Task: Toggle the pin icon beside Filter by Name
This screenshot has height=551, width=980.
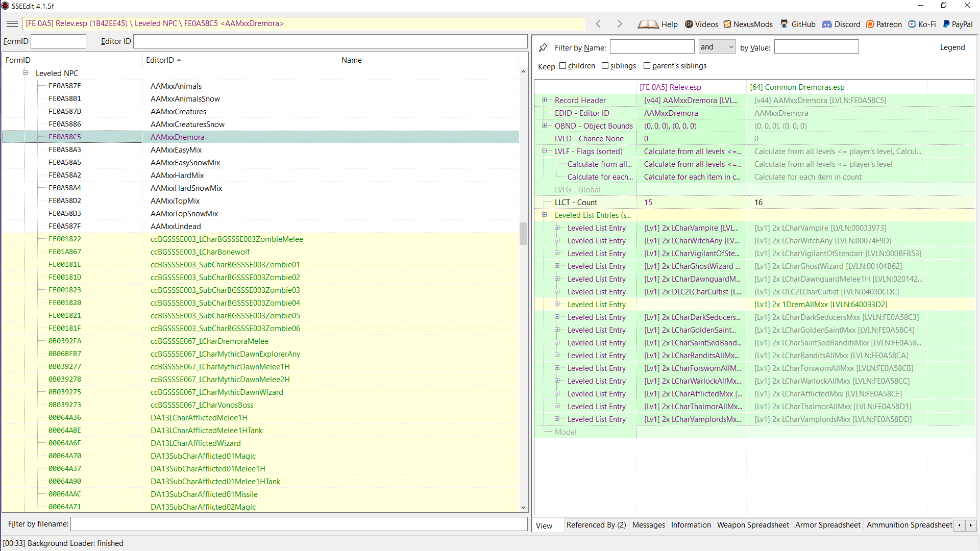Action: pos(543,47)
